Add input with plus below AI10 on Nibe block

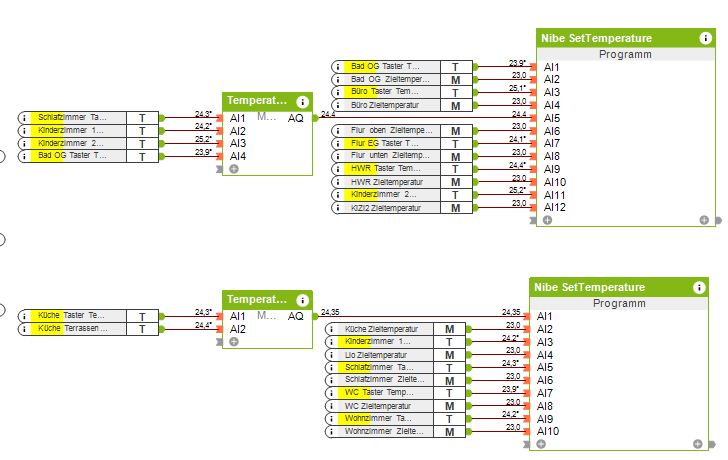[x=541, y=444]
